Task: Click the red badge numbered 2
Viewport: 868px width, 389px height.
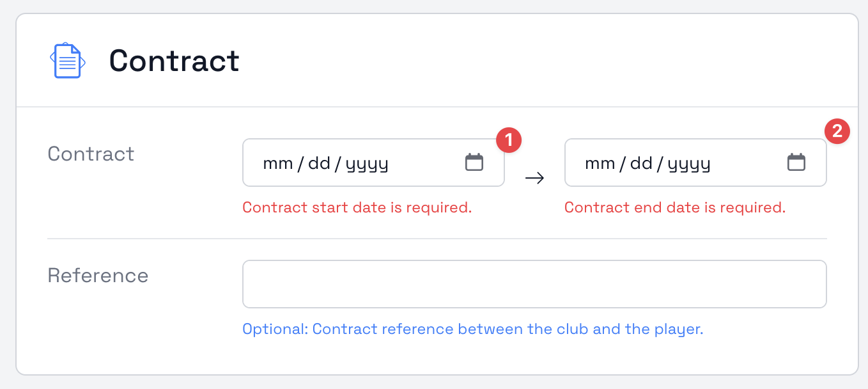Action: pyautogui.click(x=837, y=132)
